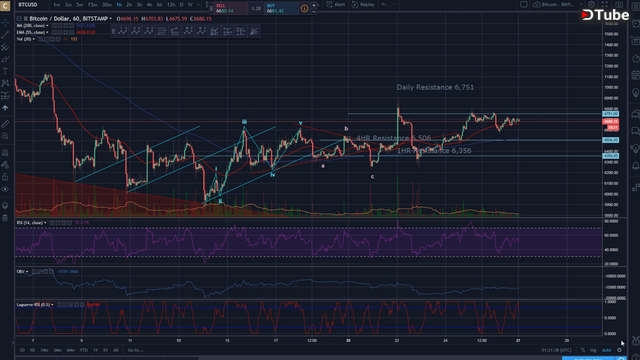Toggle the auto scale option
This screenshot has height=360, width=640.
pos(607,350)
